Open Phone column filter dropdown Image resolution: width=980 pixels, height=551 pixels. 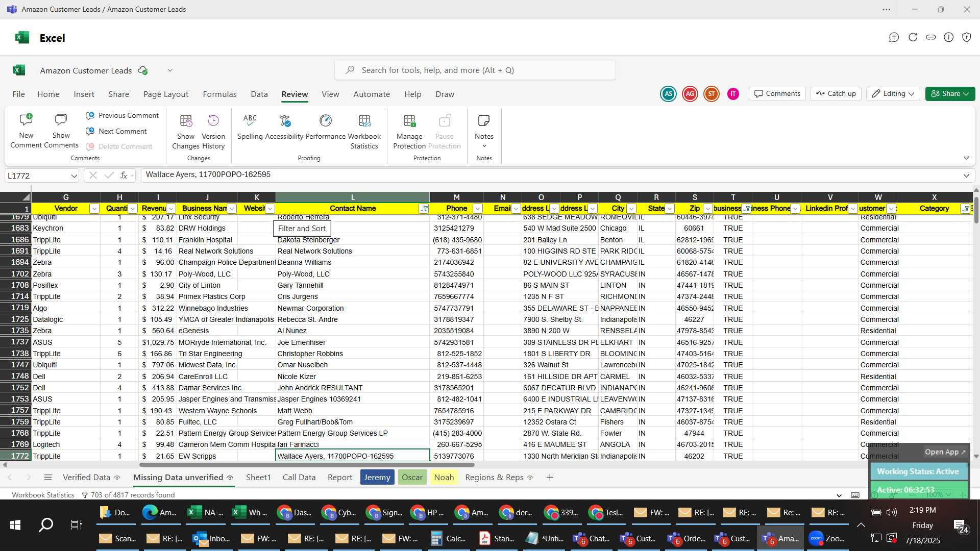478,209
